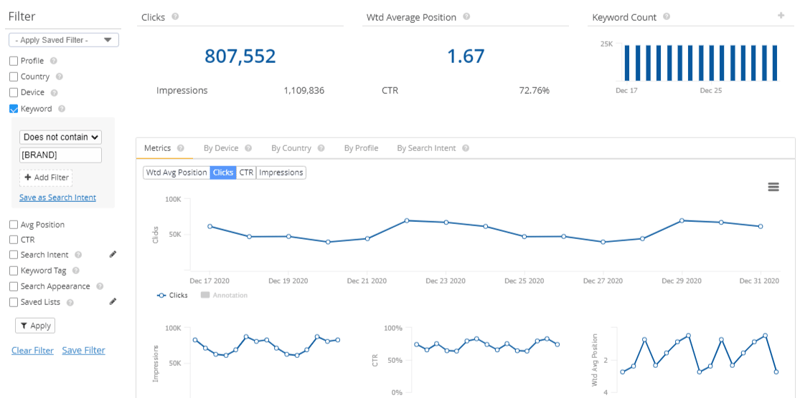Enable the Device filter checkbox
The width and height of the screenshot is (800, 398).
pyautogui.click(x=14, y=93)
